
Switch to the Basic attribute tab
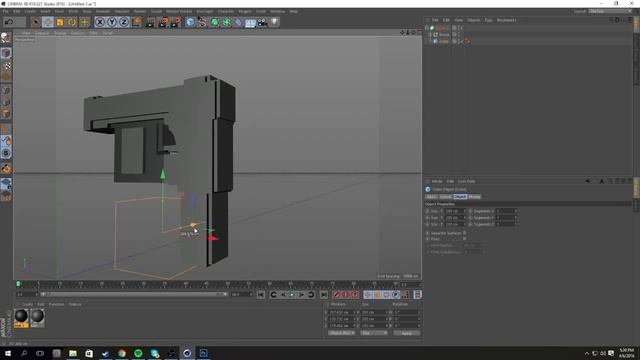pos(431,197)
